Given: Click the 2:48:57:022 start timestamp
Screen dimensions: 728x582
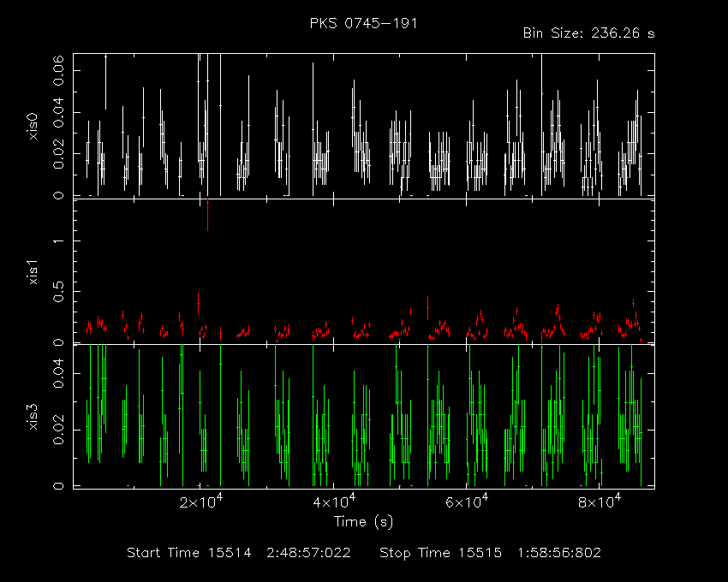Looking at the screenshot, I should click(308, 553).
